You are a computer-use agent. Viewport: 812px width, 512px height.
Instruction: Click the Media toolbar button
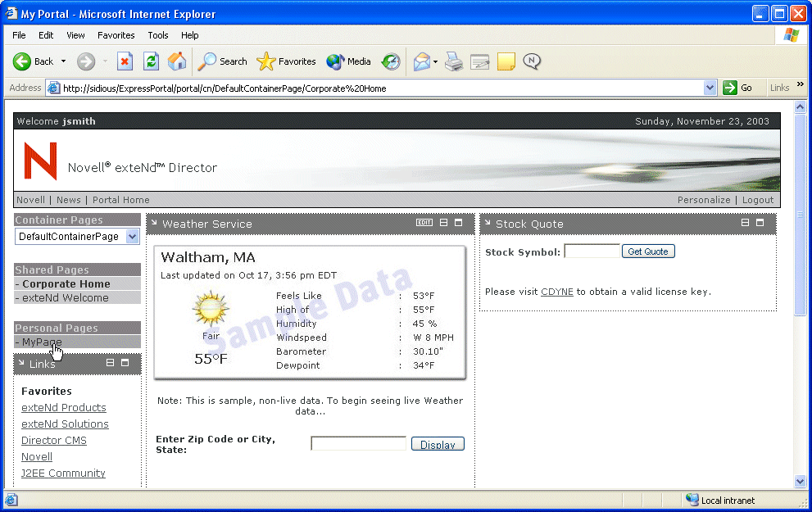pos(348,61)
